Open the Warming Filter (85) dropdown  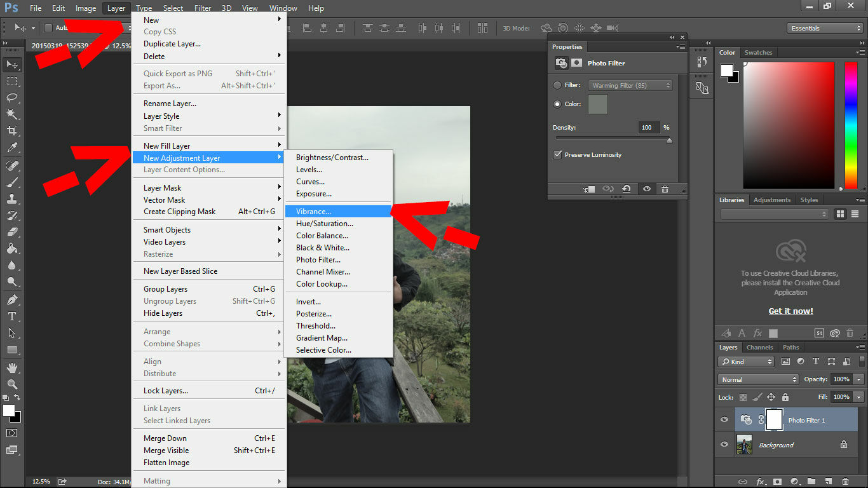click(x=630, y=85)
